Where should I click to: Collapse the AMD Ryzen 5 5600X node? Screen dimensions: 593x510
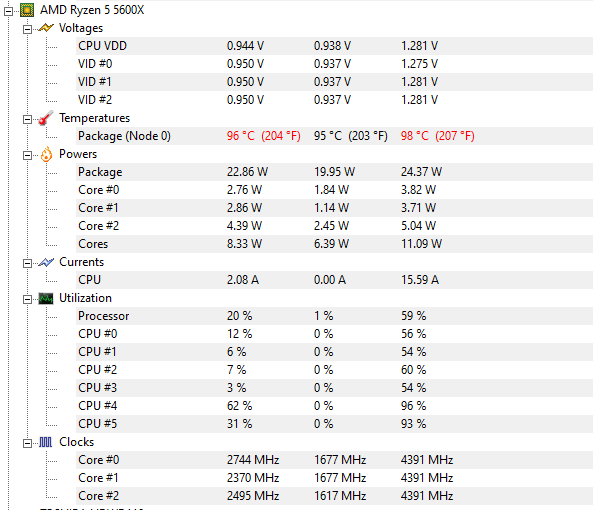click(x=9, y=11)
